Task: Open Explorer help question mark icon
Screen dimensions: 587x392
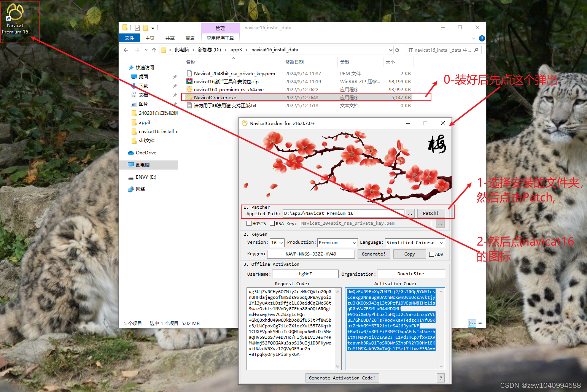Action: tap(482, 38)
